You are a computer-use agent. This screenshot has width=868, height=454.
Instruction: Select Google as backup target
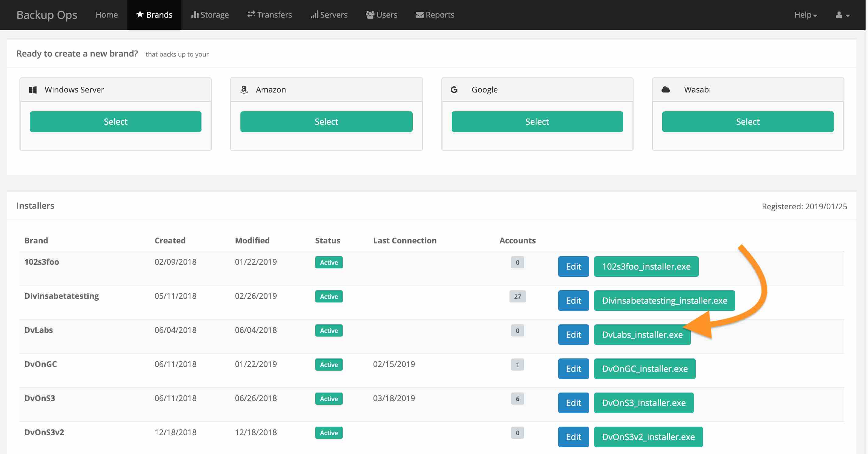click(x=537, y=122)
